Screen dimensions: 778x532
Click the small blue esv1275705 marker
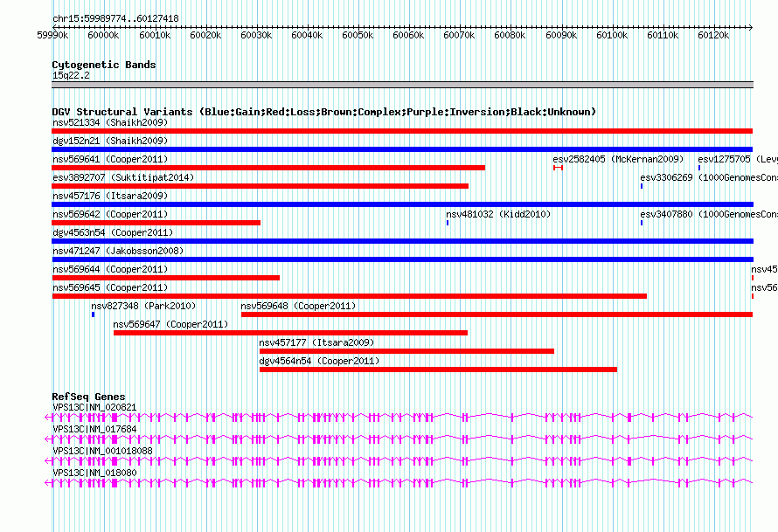tap(699, 168)
